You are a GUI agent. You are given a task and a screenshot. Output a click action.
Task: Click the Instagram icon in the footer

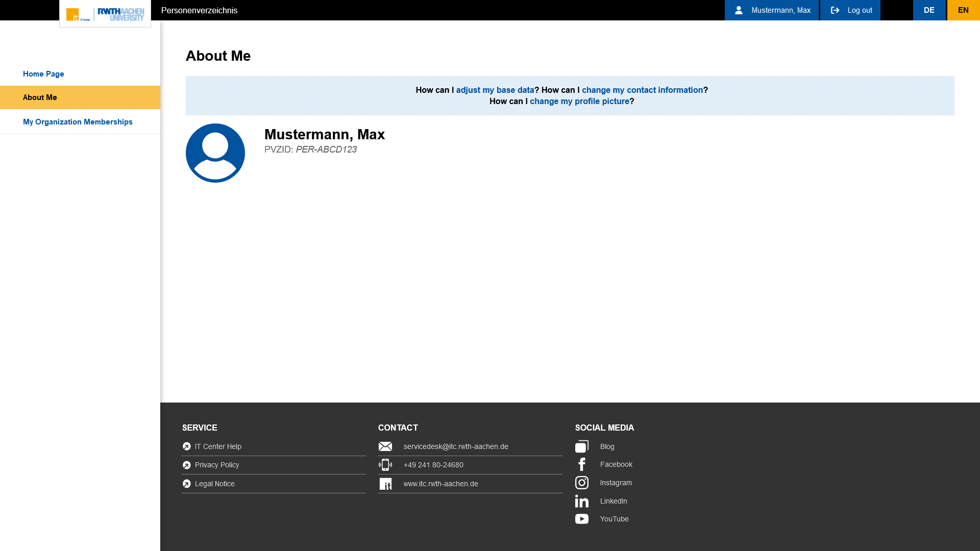(x=581, y=483)
